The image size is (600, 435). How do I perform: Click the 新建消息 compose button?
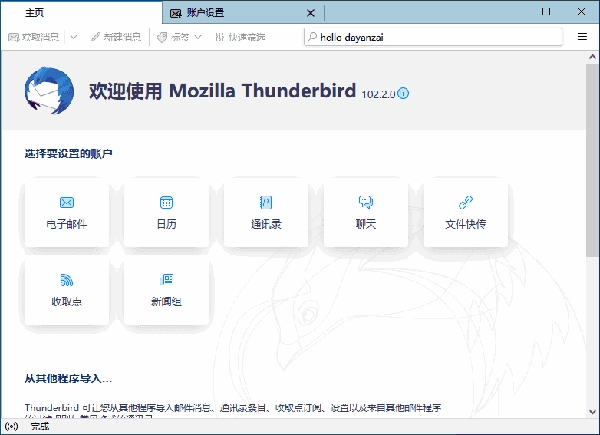(116, 37)
